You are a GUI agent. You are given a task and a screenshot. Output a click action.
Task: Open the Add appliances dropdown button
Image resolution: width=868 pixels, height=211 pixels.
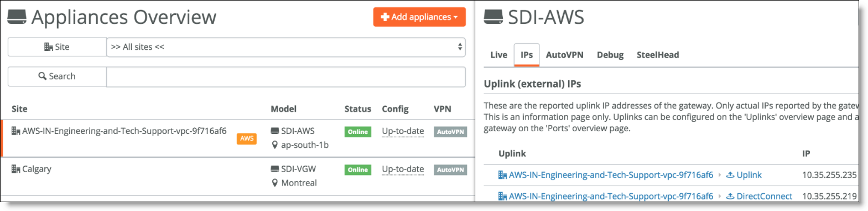click(419, 17)
